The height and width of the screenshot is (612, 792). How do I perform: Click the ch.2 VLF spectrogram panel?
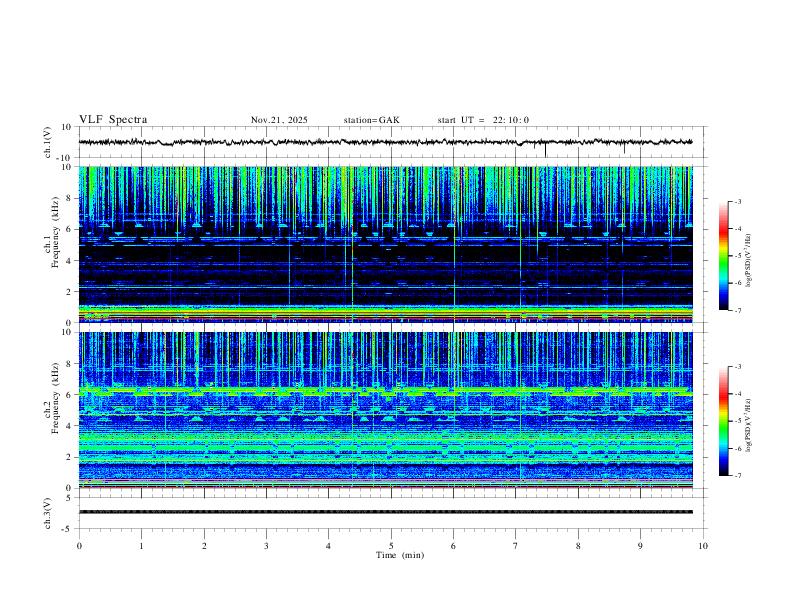click(x=385, y=410)
